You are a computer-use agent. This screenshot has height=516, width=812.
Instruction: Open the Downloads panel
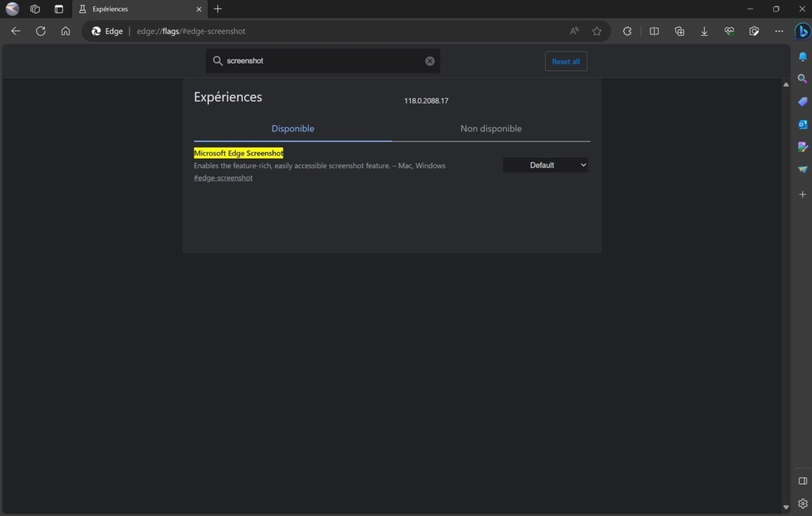tap(705, 31)
